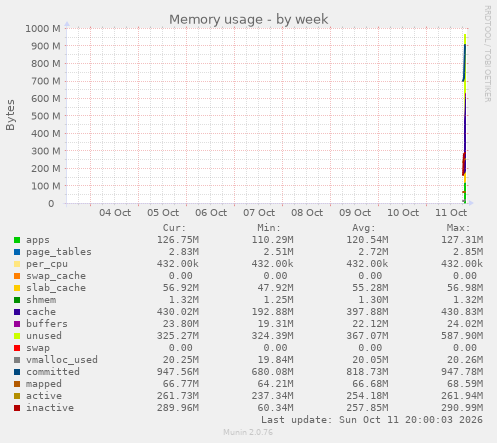Screen dimensions: 497x443
Task: Click the 'swap_cache' legend label
Action: 56,276
